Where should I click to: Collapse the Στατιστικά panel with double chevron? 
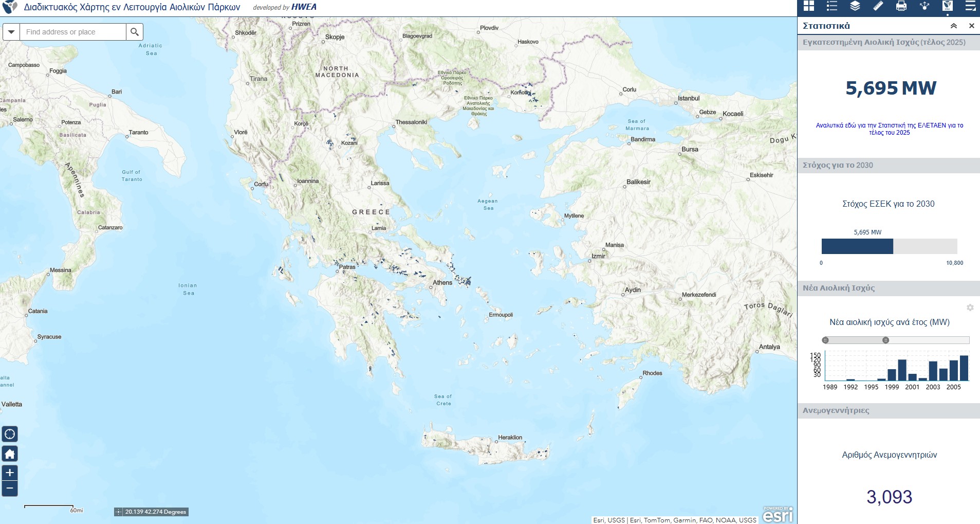click(954, 25)
